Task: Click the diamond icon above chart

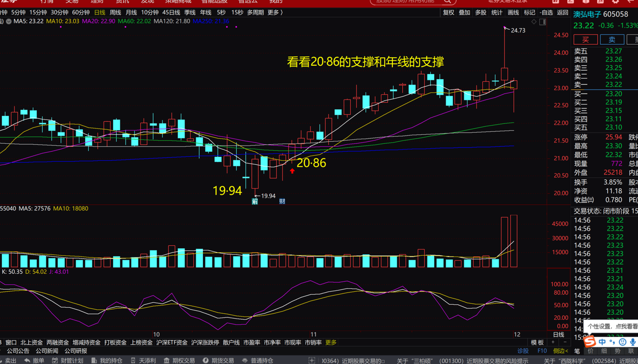Action: [534, 21]
